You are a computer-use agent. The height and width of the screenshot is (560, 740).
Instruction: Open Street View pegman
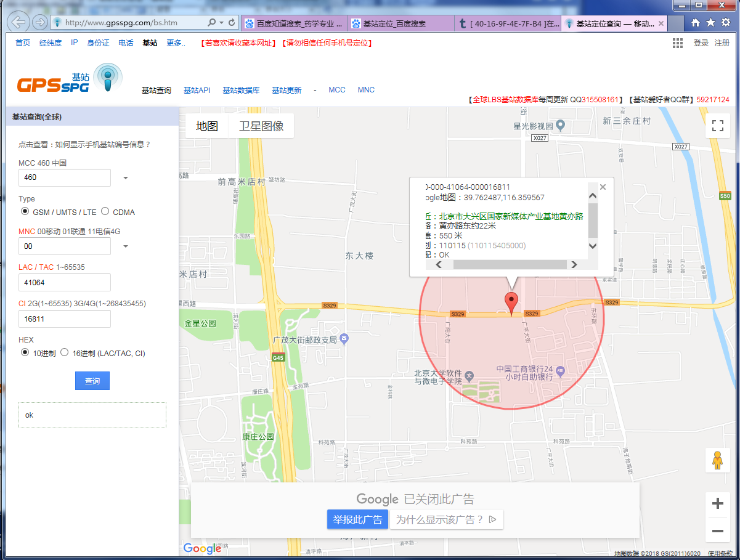tap(717, 461)
